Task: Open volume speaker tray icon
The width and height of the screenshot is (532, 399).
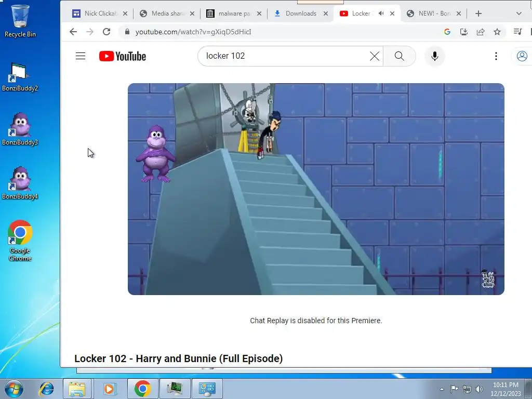Action: coord(479,389)
